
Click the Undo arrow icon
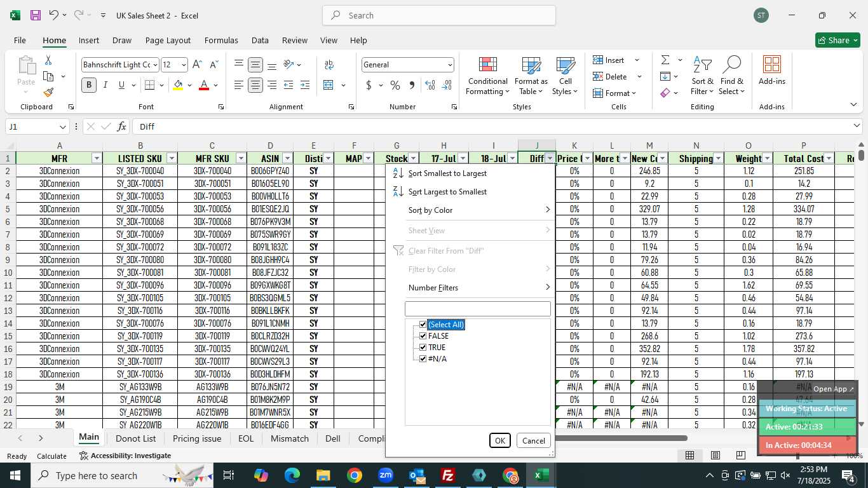(x=53, y=15)
